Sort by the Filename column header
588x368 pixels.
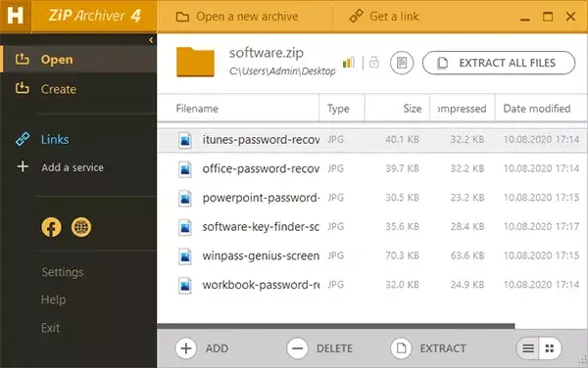(238, 109)
